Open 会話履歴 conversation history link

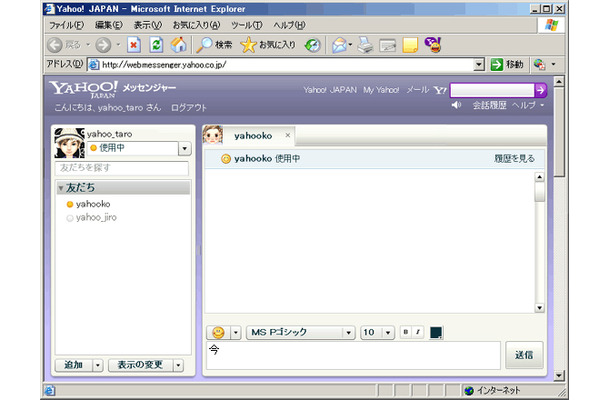(489, 105)
